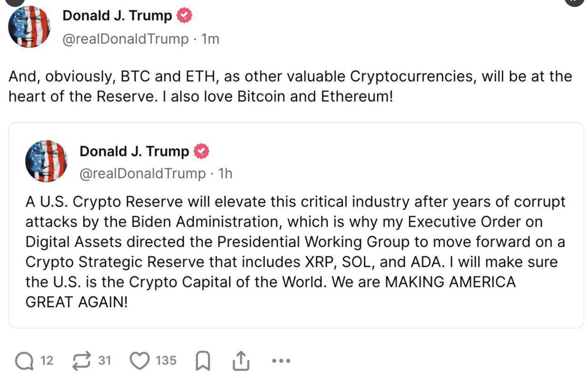Viewport: 588px width, 378px height.
Task: Open the top post's flag profile avatar
Action: (29, 27)
